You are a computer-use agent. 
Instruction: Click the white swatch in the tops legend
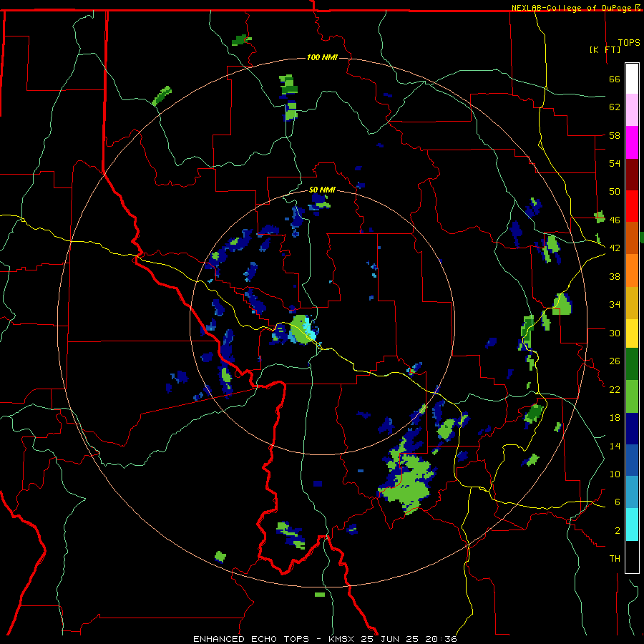tap(632, 79)
